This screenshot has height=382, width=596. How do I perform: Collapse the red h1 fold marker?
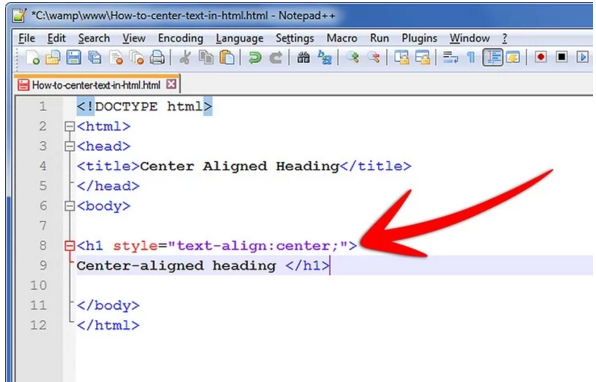click(70, 246)
